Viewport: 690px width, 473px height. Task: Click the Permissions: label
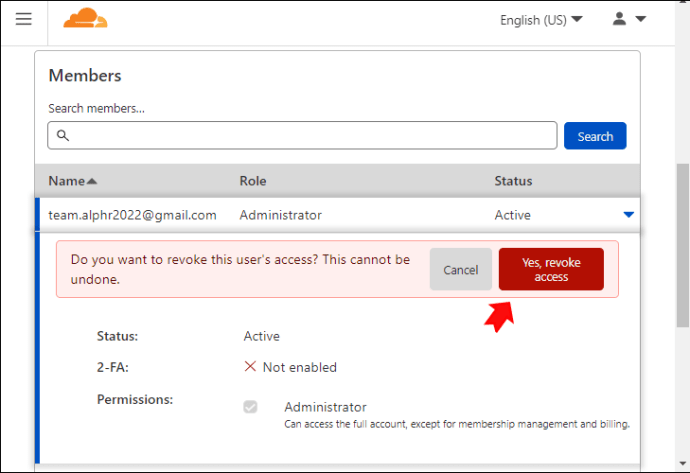tap(135, 400)
